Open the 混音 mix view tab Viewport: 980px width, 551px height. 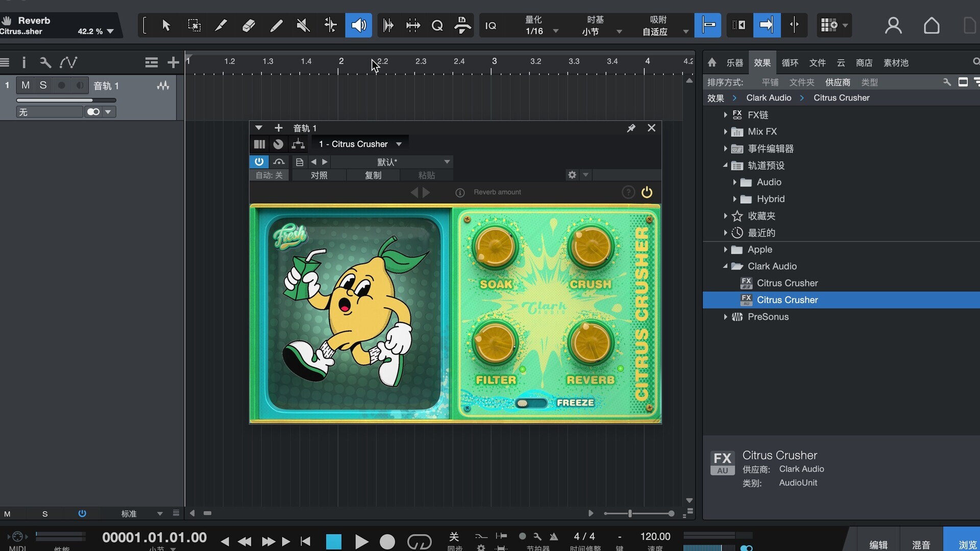coord(921,544)
